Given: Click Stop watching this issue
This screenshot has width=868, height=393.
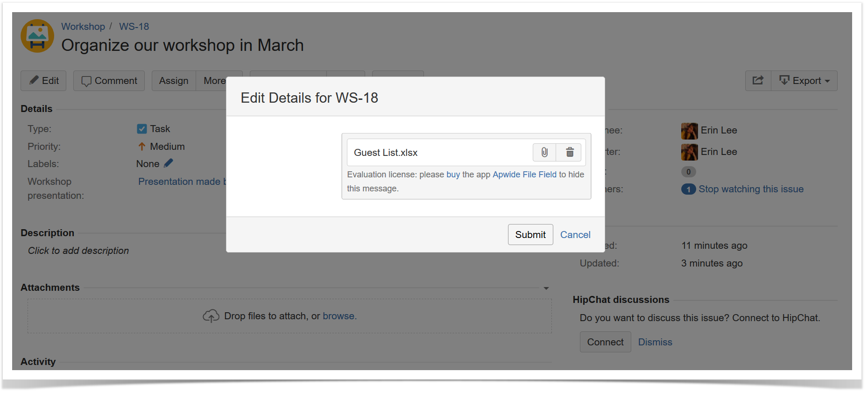Looking at the screenshot, I should point(751,189).
